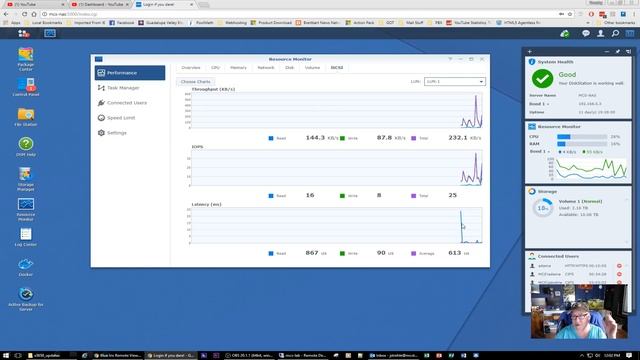This screenshot has width=640, height=360.
Task: Minimize the widgets panel
Action: [607, 52]
